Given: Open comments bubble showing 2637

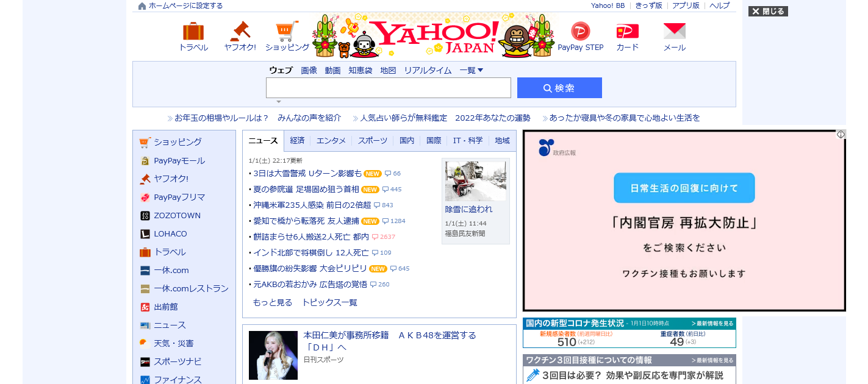Looking at the screenshot, I should tap(384, 236).
